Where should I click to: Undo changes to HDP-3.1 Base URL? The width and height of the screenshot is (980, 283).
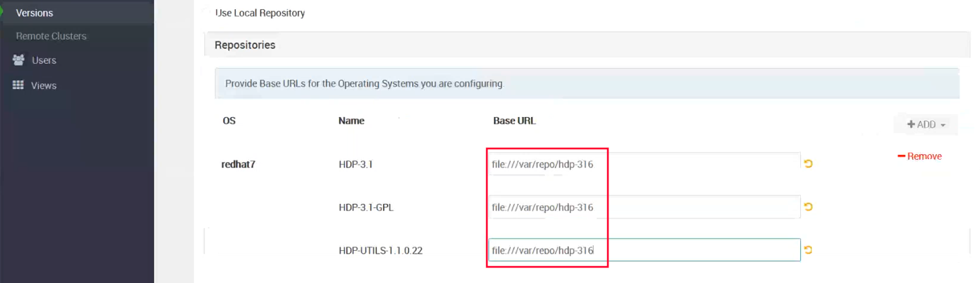[x=809, y=164]
